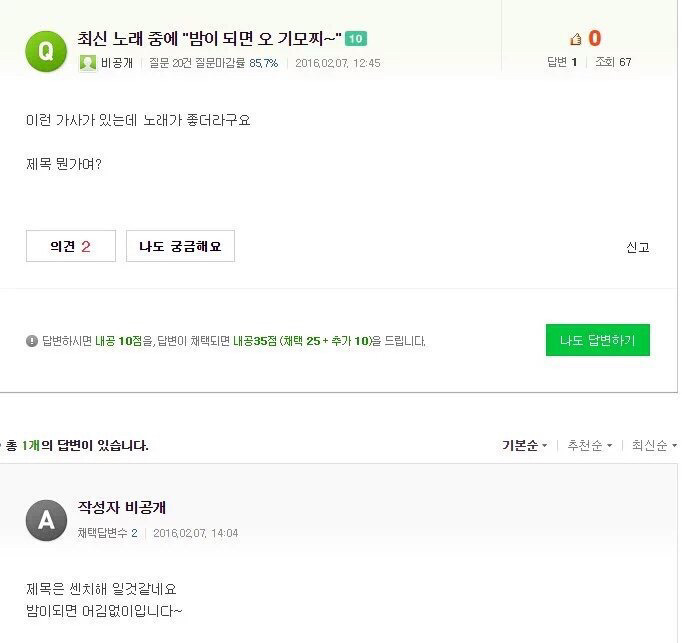Click the 질문 20건 stat
Viewport: 682px width, 643px height.
169,62
